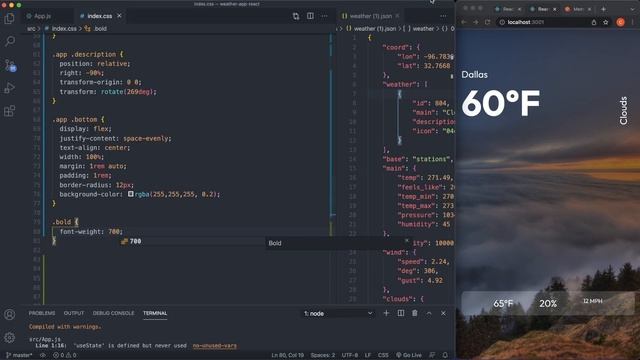
Task: Go back in the browser window
Action: (x=464, y=22)
